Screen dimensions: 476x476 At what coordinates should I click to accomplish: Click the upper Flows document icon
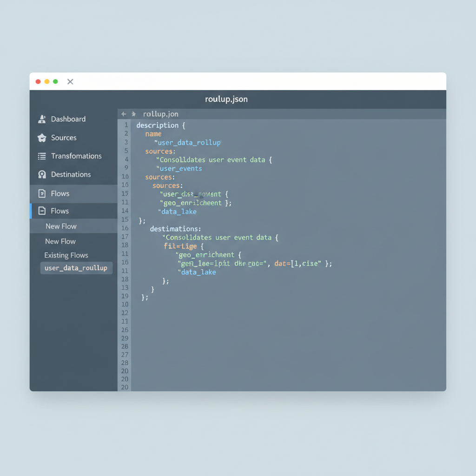point(42,193)
